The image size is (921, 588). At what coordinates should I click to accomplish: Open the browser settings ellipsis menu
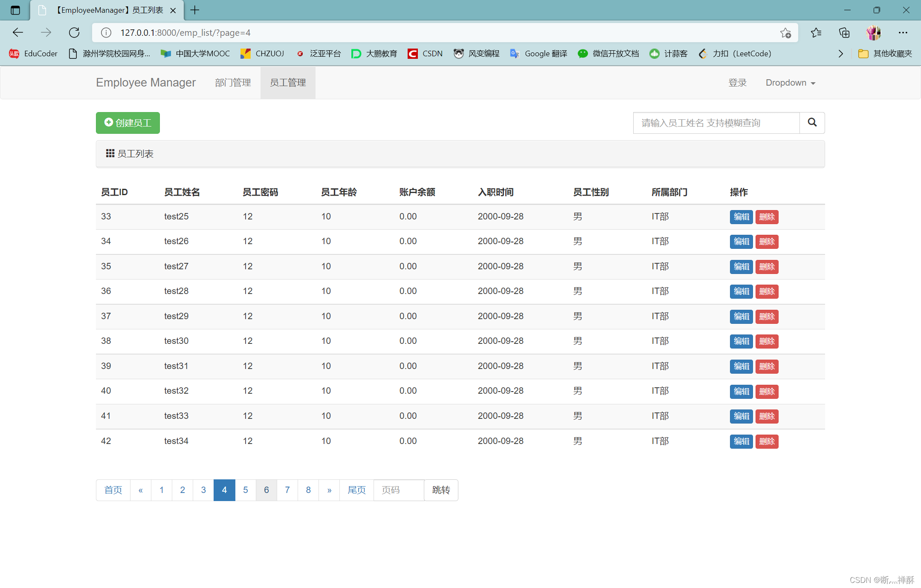click(x=903, y=32)
